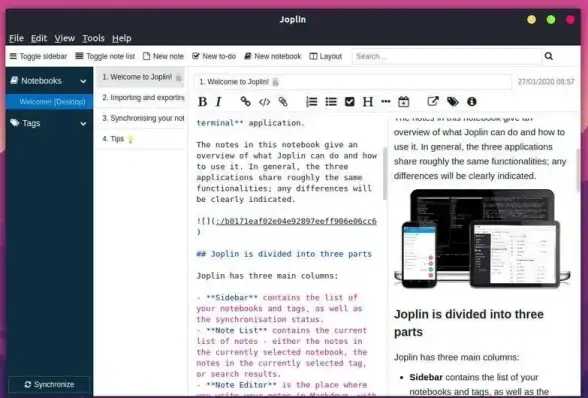Insert a heading using the H icon
588x398 pixels.
[368, 102]
